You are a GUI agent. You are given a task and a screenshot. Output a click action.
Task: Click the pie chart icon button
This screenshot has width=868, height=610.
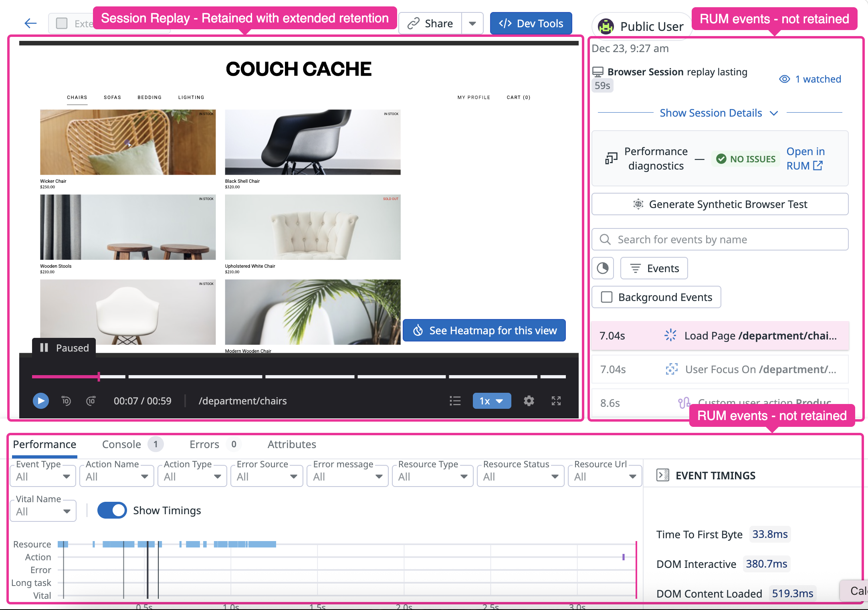pos(602,268)
